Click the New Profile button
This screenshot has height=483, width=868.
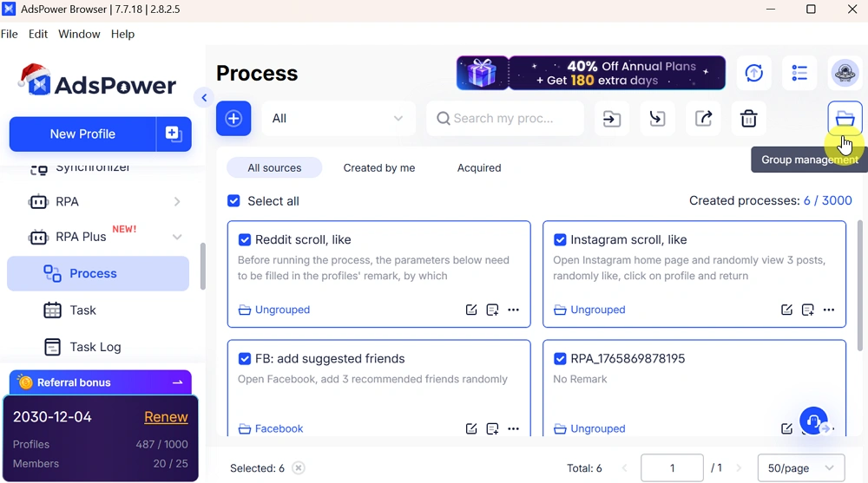pyautogui.click(x=82, y=134)
